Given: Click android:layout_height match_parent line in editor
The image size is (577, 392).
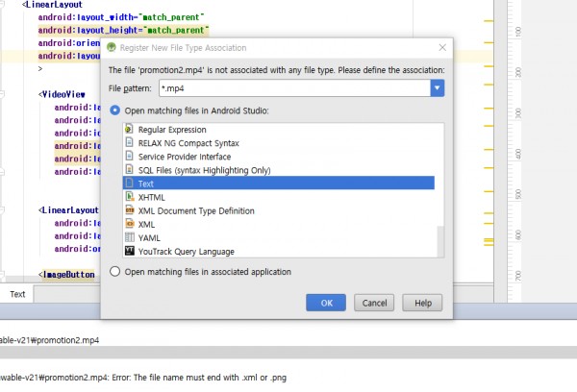Looking at the screenshot, I should (x=123, y=30).
